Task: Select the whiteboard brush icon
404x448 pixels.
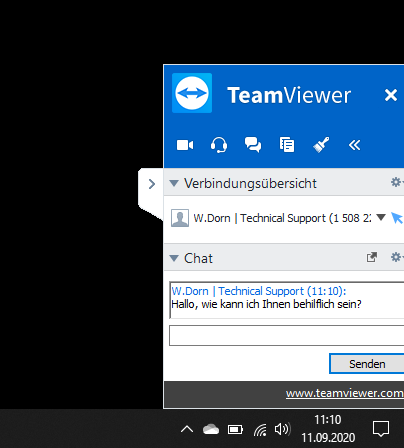Action: 321,145
